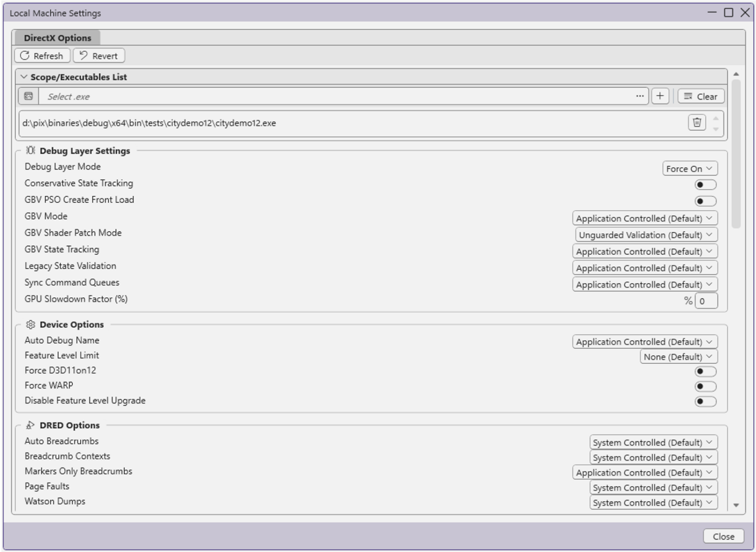Click the plus icon to add an executable

tap(660, 96)
